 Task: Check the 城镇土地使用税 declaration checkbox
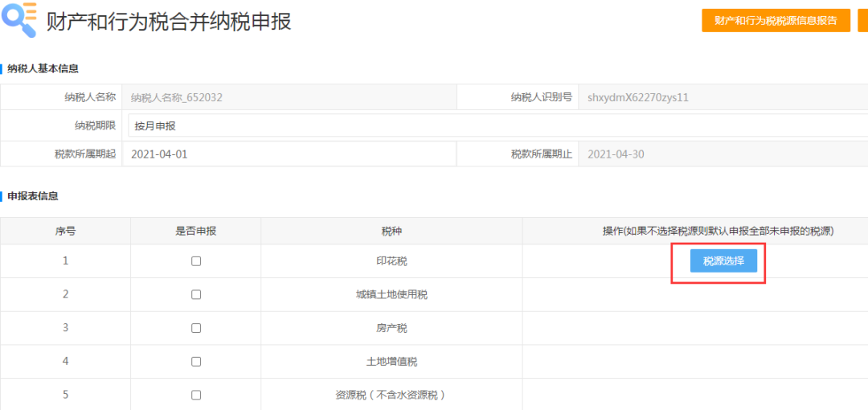point(196,295)
